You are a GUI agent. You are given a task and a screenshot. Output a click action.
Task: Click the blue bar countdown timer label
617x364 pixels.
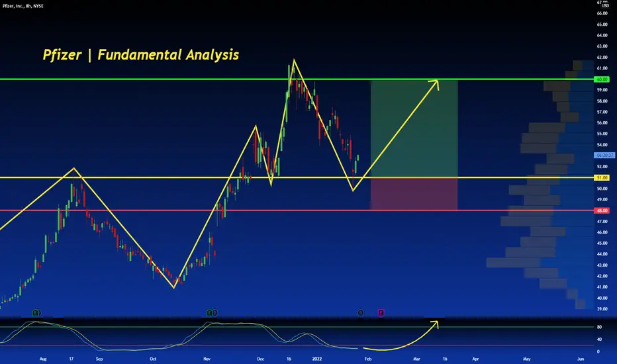coord(604,156)
